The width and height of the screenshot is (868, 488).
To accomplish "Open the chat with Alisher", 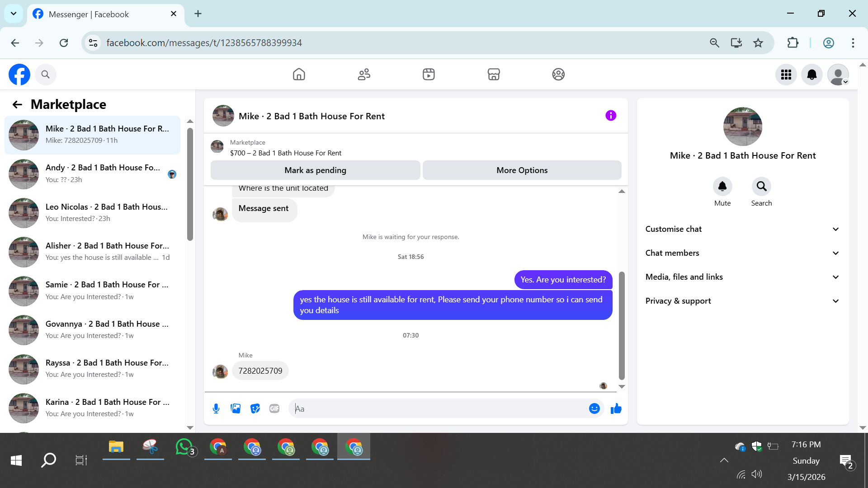I will 92,252.
